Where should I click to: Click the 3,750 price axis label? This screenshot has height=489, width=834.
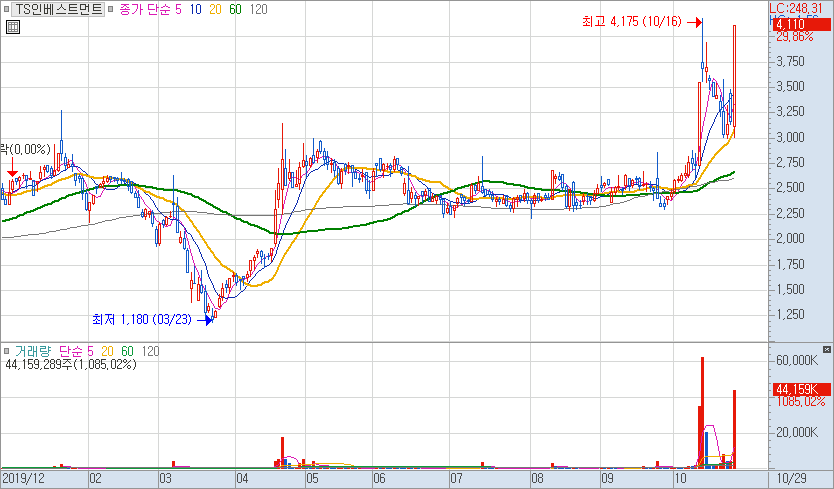pyautogui.click(x=790, y=61)
